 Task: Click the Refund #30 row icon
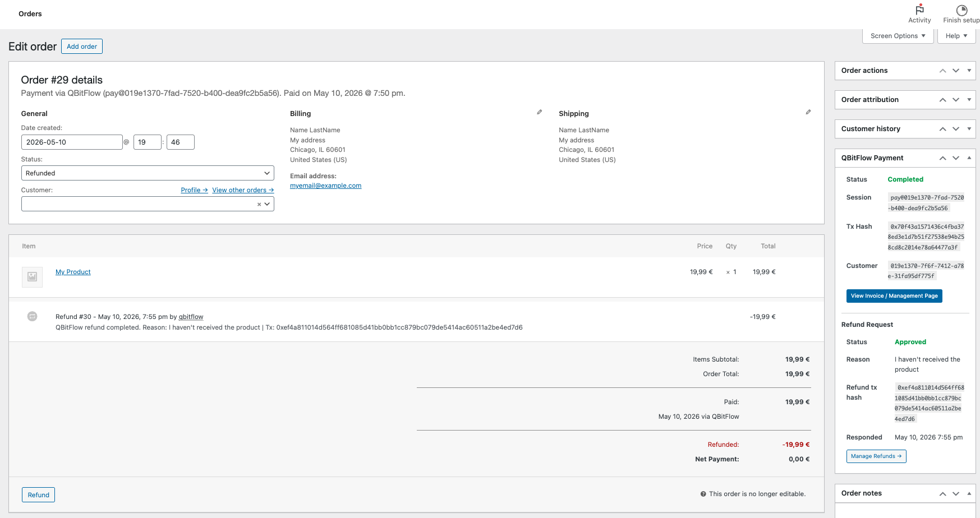pos(33,316)
